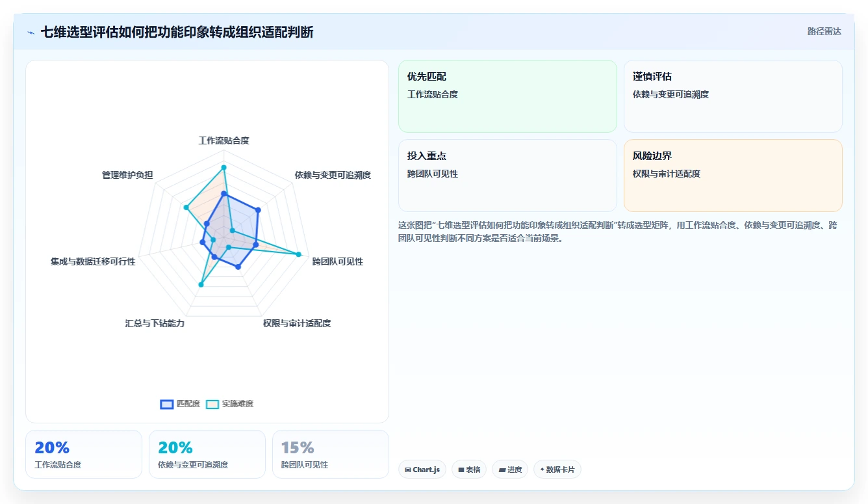Screen dimensions: 868x504
Task: Click the teal 实施难度 legend swatch
Action: 212,404
